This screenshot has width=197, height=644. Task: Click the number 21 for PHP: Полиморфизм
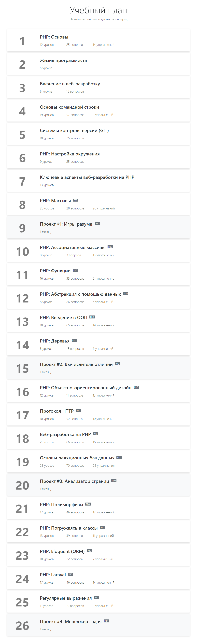pyautogui.click(x=22, y=509)
